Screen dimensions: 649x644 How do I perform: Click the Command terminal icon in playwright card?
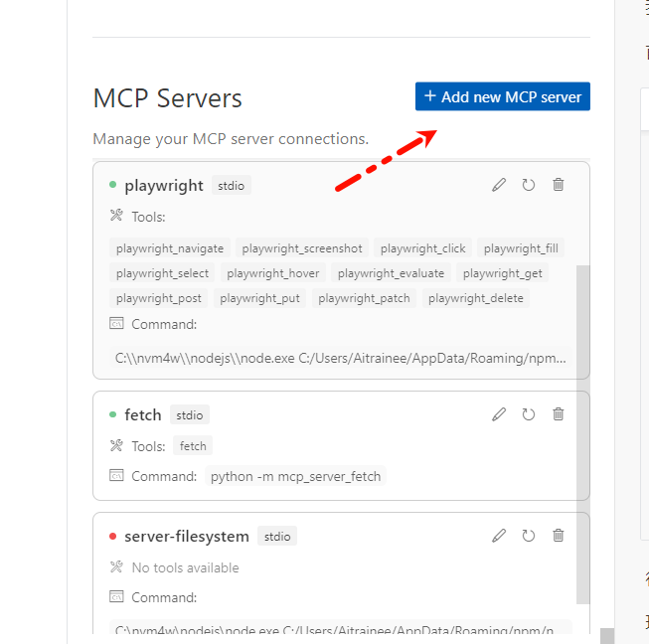click(x=116, y=323)
